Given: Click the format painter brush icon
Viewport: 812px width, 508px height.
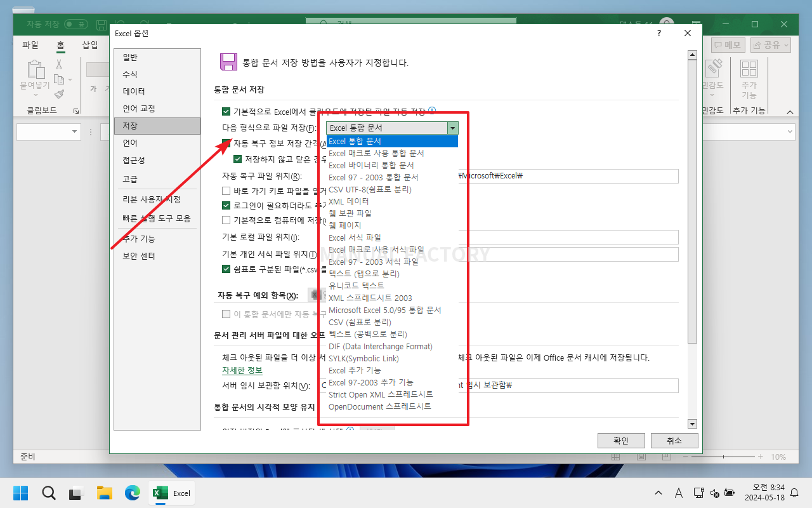Looking at the screenshot, I should pos(59,94).
